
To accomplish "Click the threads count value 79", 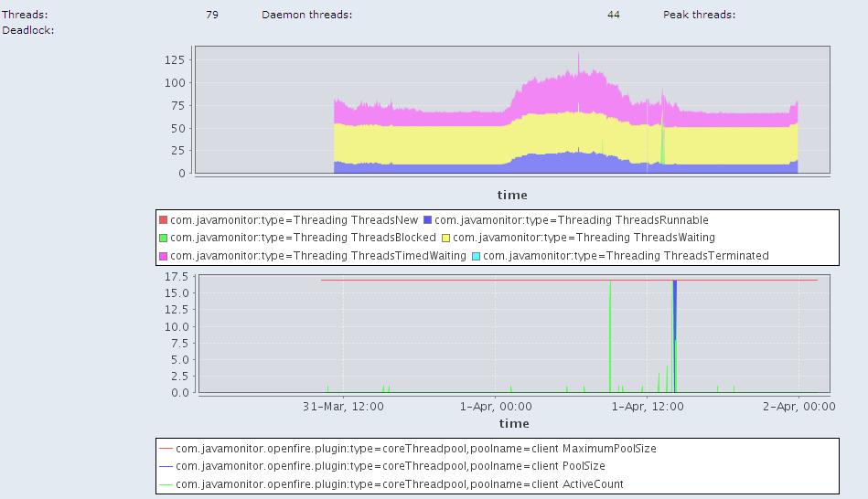I will (x=212, y=15).
